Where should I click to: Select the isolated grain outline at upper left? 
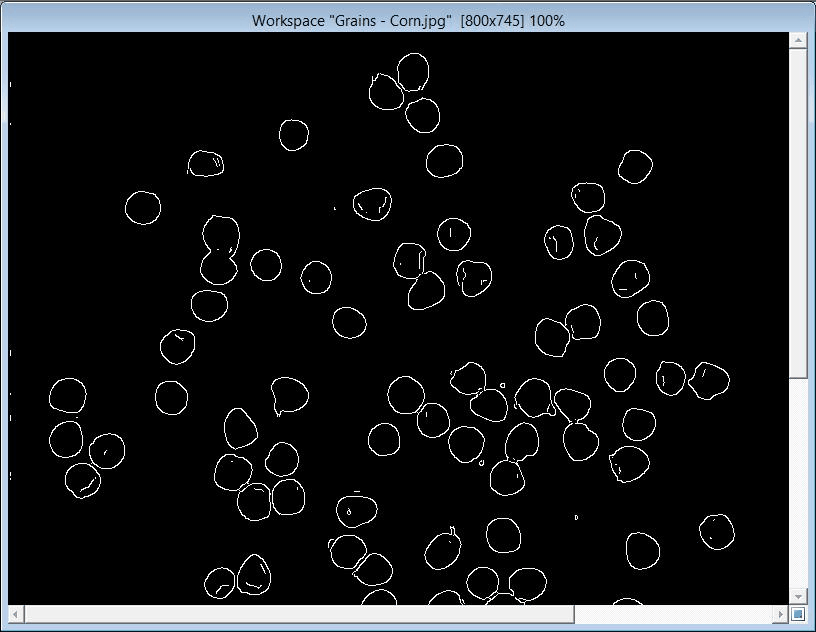[x=143, y=208]
